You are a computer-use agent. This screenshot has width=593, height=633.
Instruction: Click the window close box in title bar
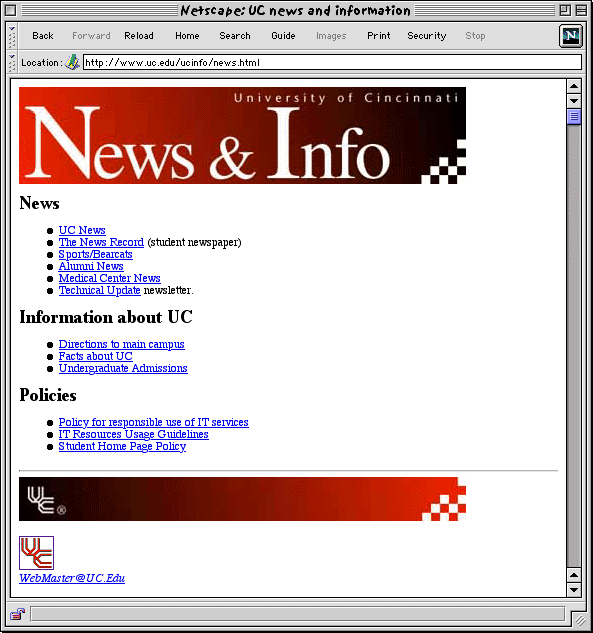click(x=11, y=10)
